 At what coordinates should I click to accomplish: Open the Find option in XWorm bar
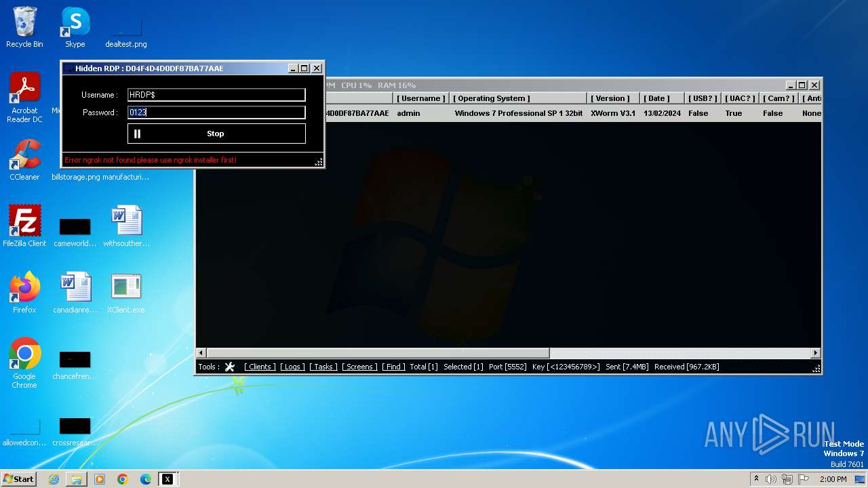point(393,367)
